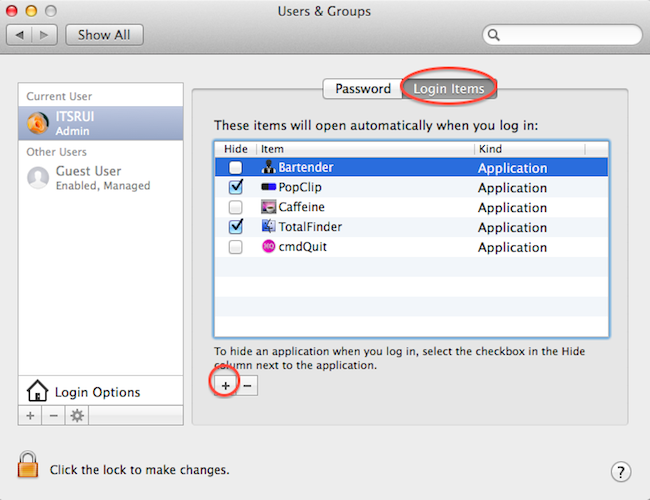Click Application kind in Caffeine row
The width and height of the screenshot is (650, 500).
click(x=512, y=208)
